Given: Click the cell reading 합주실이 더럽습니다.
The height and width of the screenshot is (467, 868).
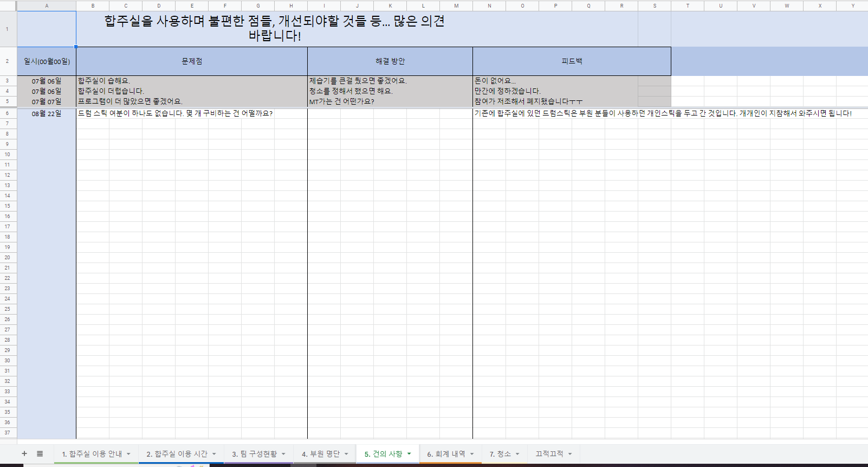Looking at the screenshot, I should tap(192, 91).
